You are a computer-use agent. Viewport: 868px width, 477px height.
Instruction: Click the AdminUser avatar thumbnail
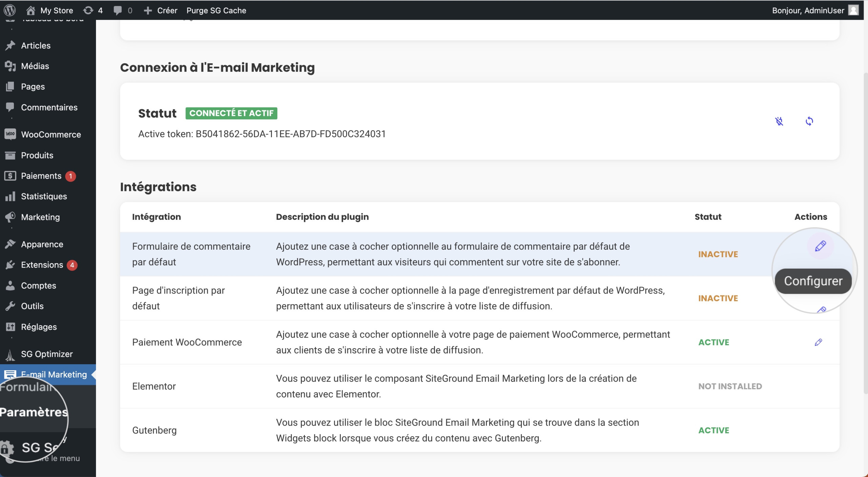tap(853, 10)
